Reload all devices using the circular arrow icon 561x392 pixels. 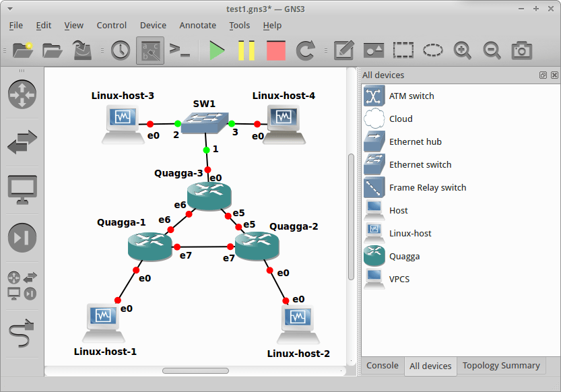(x=305, y=50)
